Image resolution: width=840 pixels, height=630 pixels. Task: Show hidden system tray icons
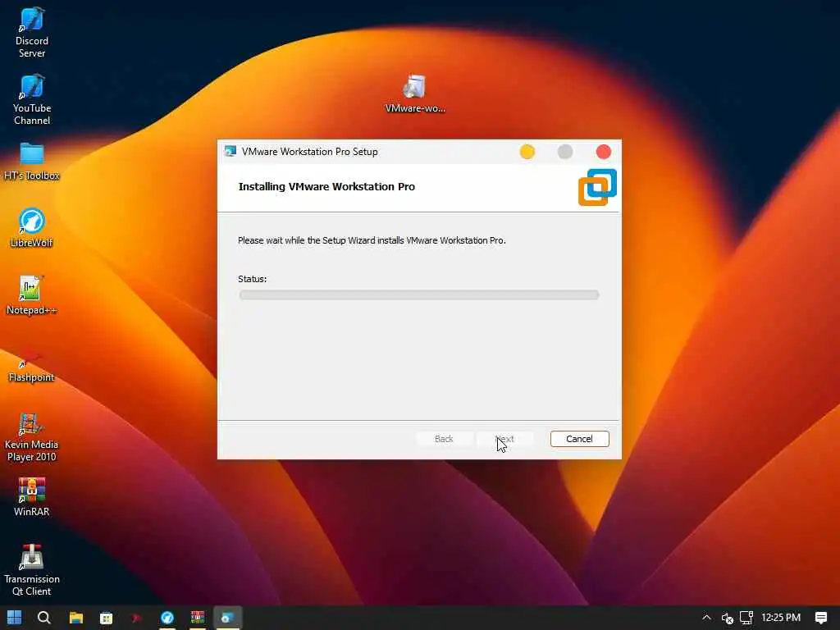pyautogui.click(x=706, y=618)
